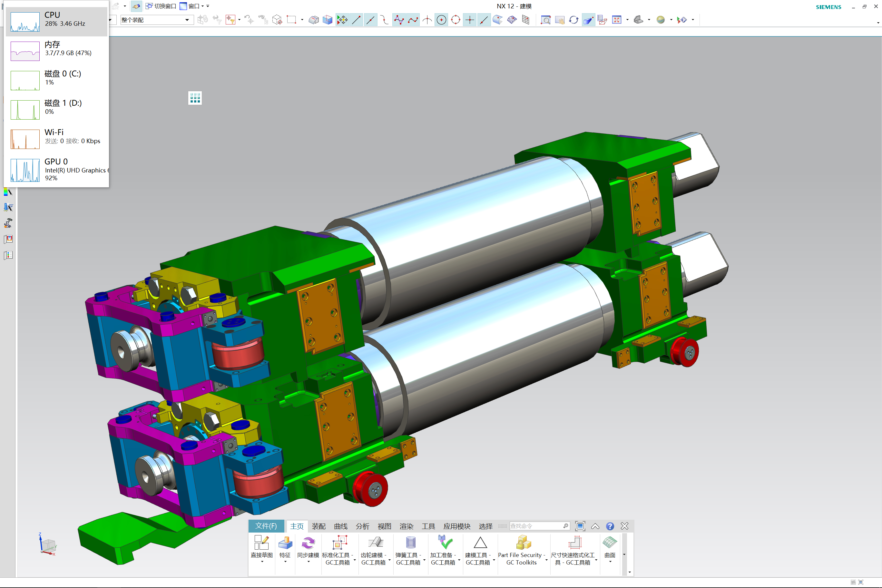Open the 整个装配 selection scope dropdown
Screen dimensions: 882x588
(187, 20)
